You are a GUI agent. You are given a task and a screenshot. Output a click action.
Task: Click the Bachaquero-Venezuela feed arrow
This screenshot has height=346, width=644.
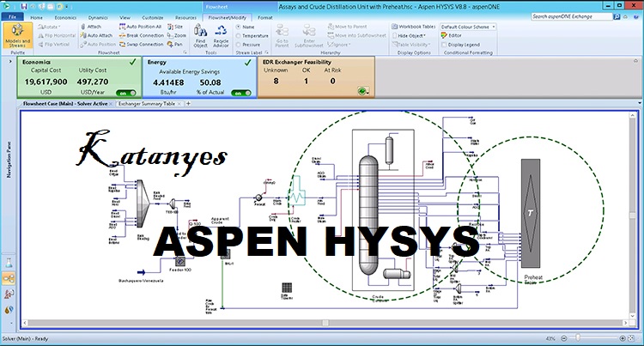(141, 272)
